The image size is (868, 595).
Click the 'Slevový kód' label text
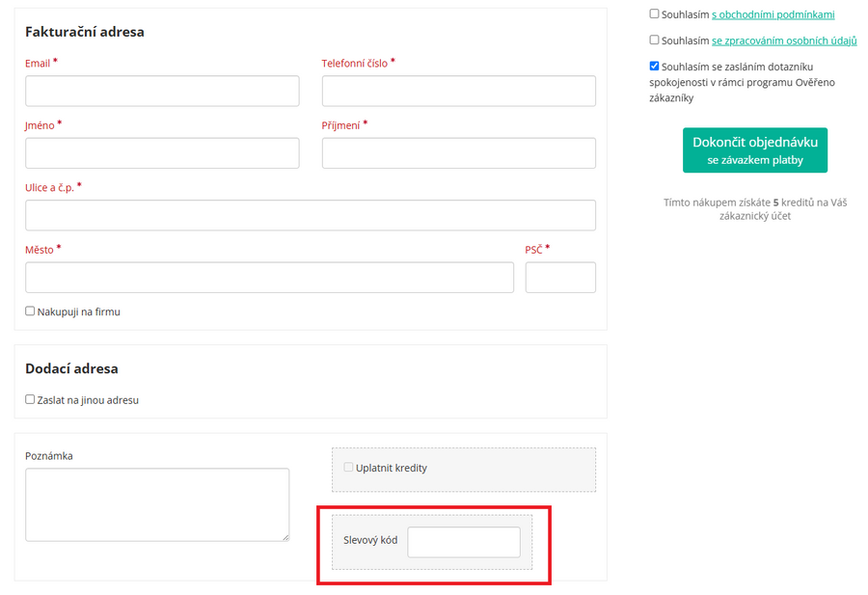click(x=370, y=541)
